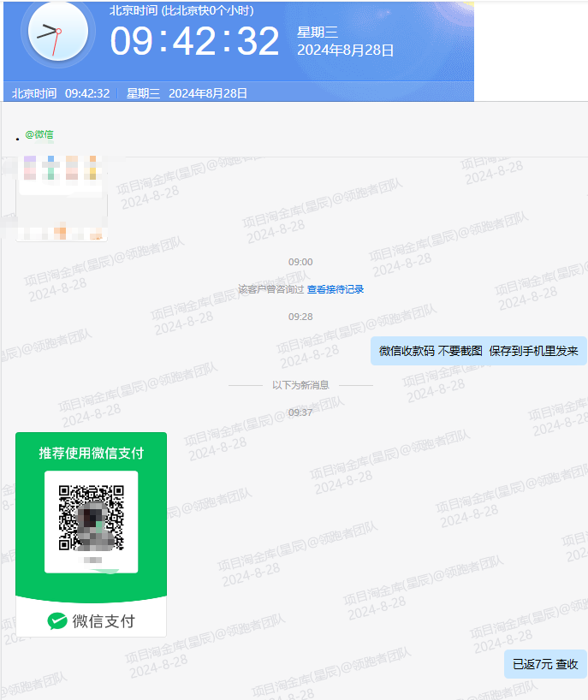The image size is (588, 700).
Task: Select the 微信收款码 不要截图 message bubble
Action: coord(478,351)
